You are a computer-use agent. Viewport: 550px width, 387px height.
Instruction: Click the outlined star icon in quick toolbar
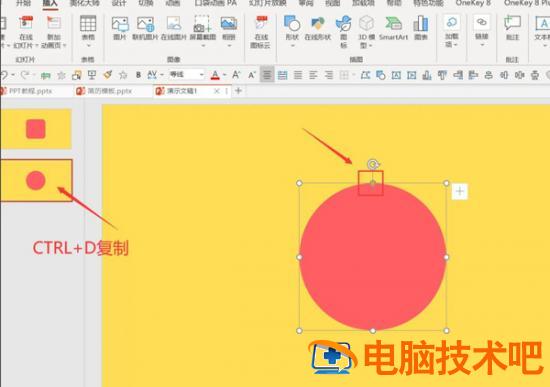123,75
